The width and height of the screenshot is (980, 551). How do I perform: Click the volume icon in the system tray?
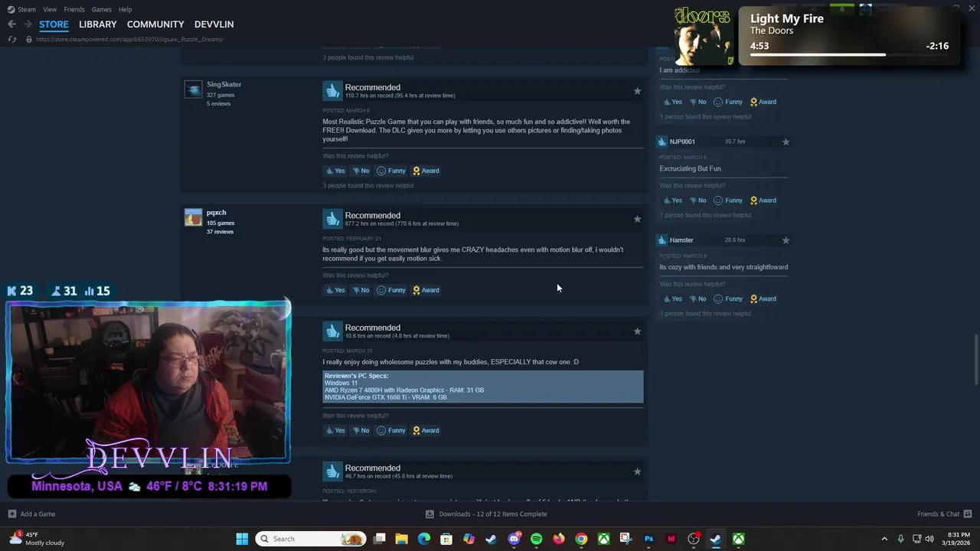pyautogui.click(x=929, y=539)
